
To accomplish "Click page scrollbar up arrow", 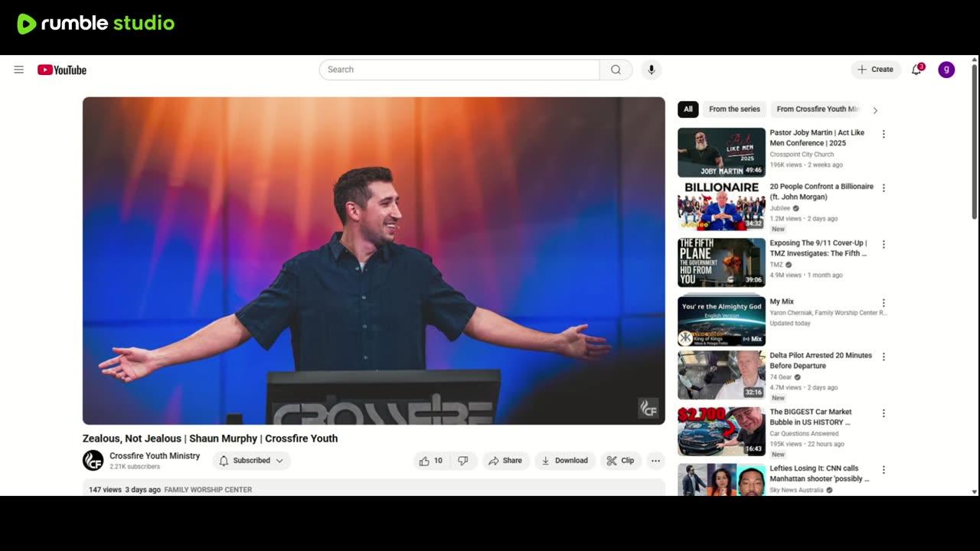I will tap(974, 60).
